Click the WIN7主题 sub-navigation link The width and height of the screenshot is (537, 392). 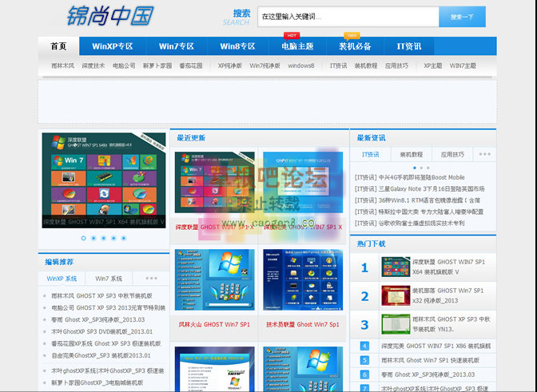click(x=463, y=65)
